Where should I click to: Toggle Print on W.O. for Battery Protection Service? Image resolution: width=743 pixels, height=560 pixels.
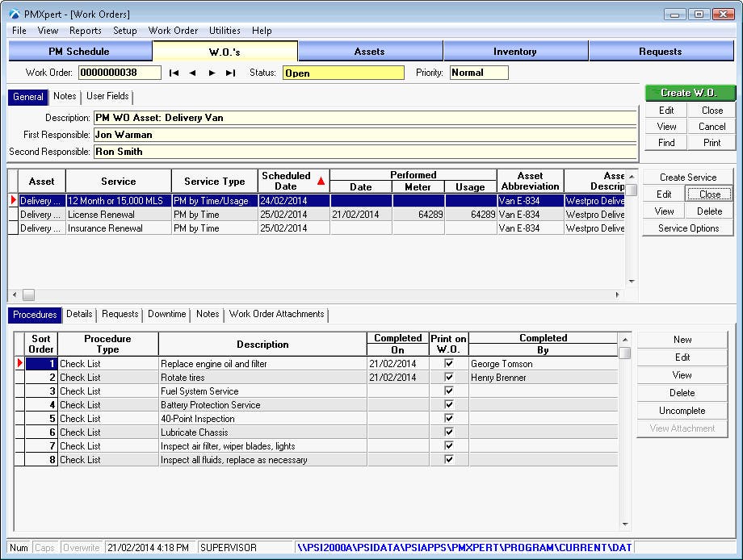[449, 404]
